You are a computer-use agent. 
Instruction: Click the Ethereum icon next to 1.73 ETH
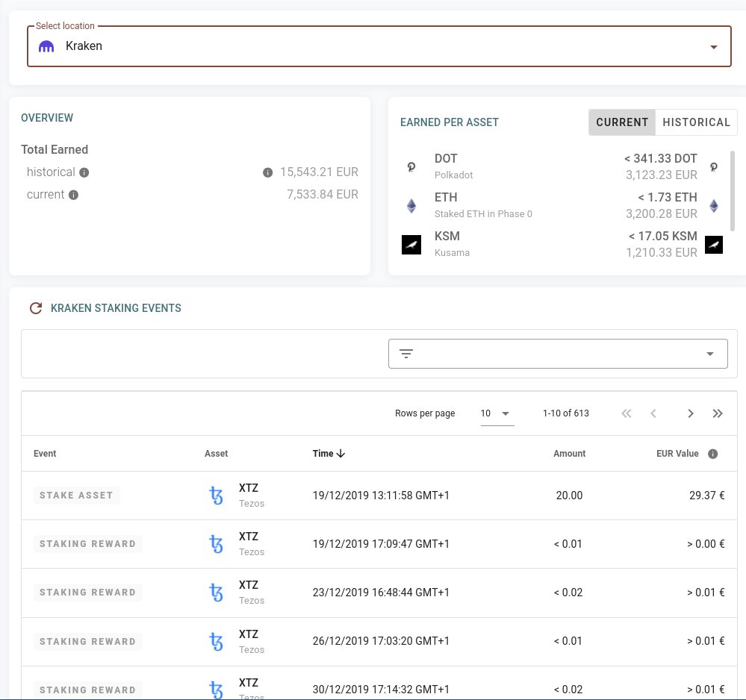(x=714, y=205)
